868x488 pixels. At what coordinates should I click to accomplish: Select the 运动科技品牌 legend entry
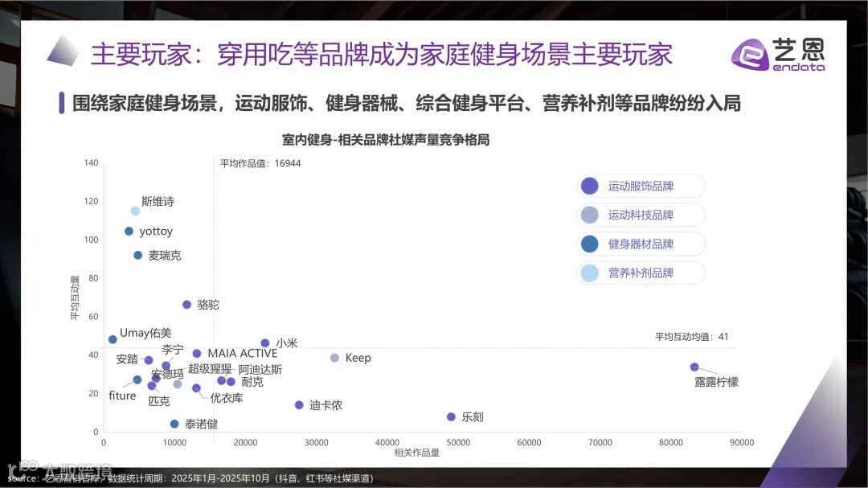pyautogui.click(x=641, y=215)
